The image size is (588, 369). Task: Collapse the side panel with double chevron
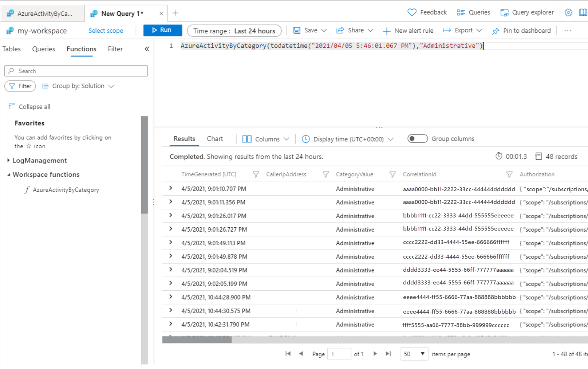147,49
